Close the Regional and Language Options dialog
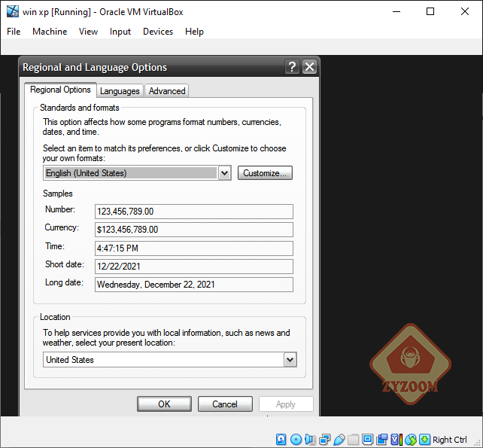Screen dimensions: 483x448 309,66
